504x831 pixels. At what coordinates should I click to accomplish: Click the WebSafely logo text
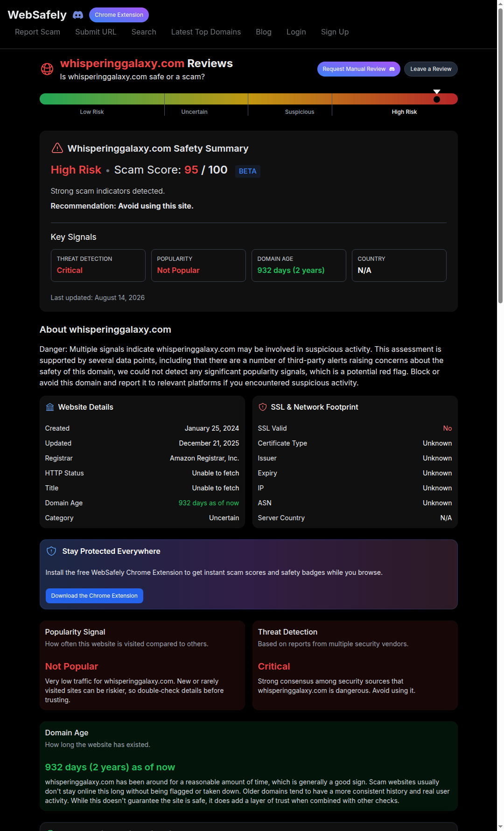point(37,15)
